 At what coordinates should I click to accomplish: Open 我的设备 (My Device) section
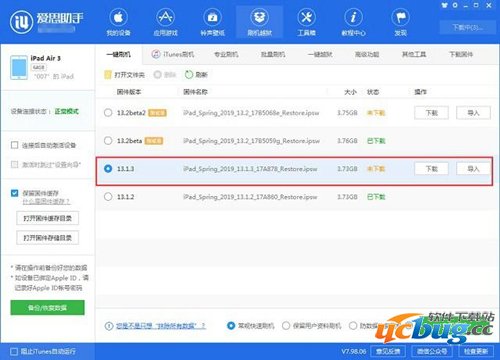coord(118,22)
